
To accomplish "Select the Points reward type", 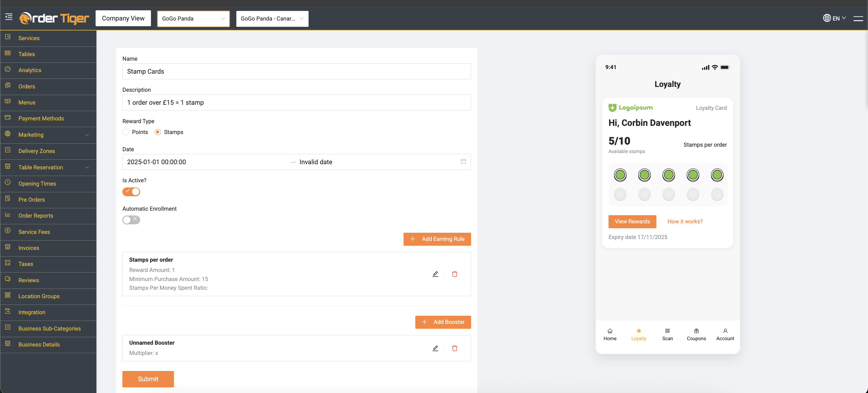I will click(126, 132).
